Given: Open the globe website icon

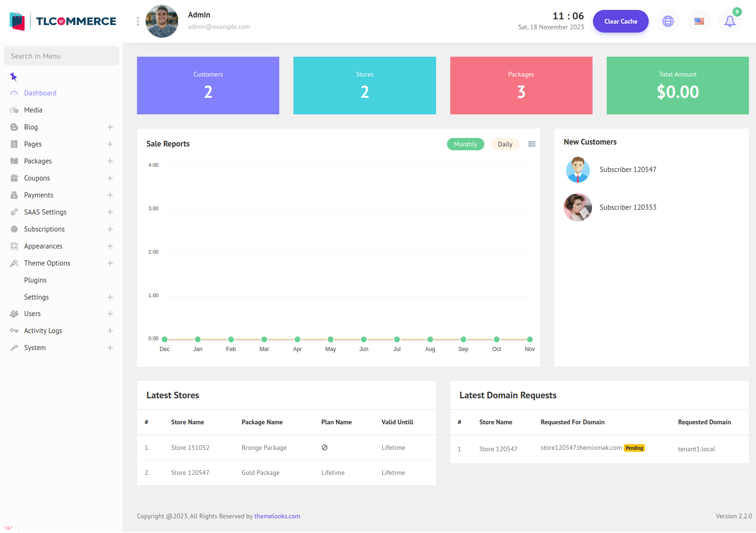Looking at the screenshot, I should point(668,21).
